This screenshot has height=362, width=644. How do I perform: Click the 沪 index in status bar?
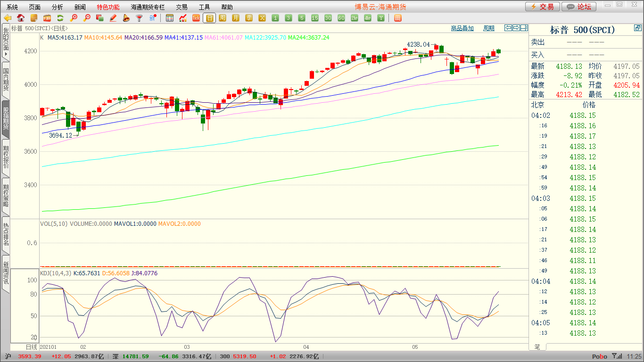[x=8, y=356]
